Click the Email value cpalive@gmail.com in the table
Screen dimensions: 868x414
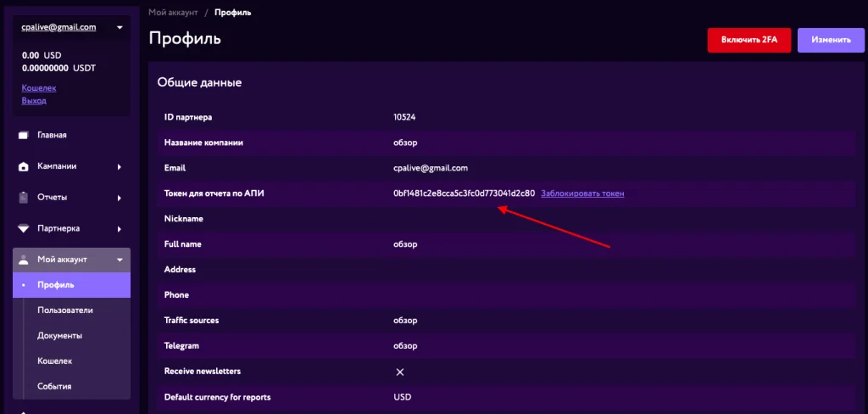point(430,168)
